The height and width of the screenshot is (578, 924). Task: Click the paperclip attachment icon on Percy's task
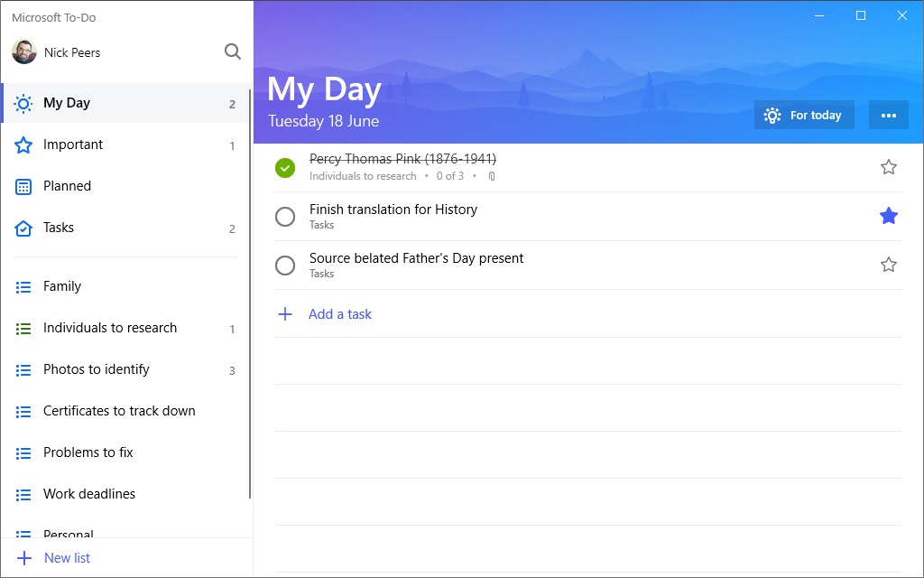click(491, 176)
